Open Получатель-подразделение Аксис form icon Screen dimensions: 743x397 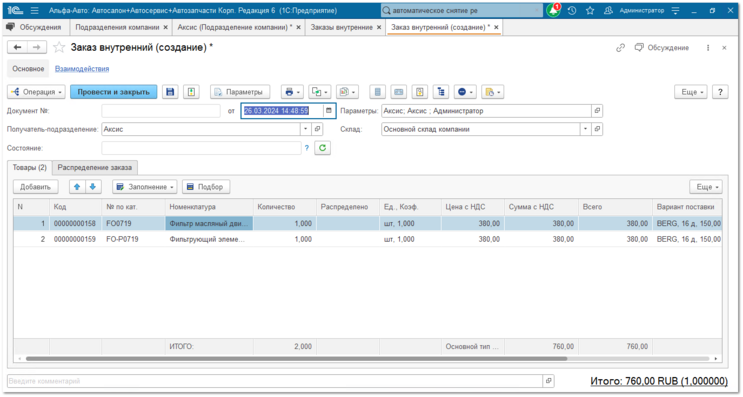coord(317,129)
